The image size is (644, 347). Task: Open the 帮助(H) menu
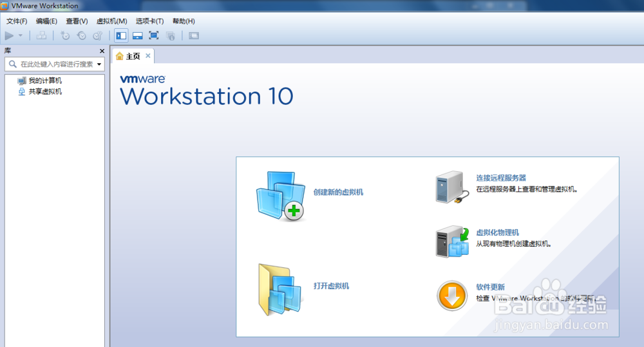(x=184, y=21)
